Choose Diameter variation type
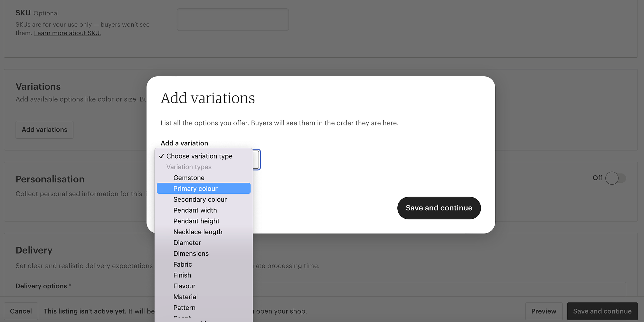 pos(204,243)
